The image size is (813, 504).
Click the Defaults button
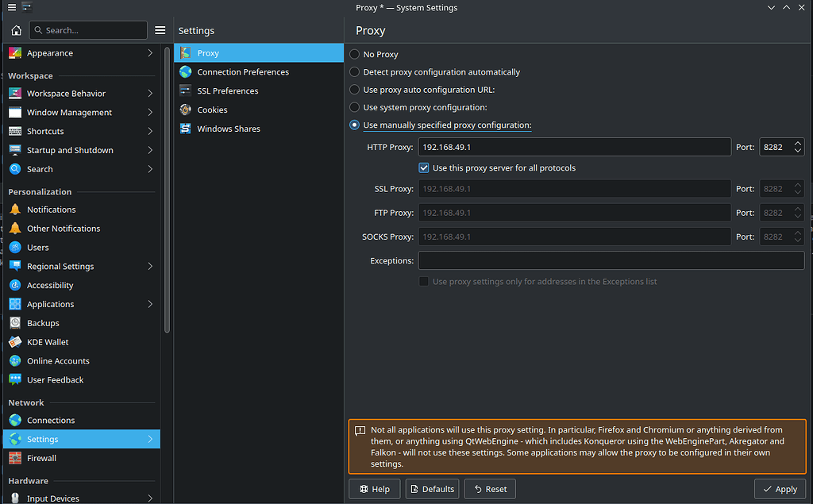pyautogui.click(x=432, y=489)
